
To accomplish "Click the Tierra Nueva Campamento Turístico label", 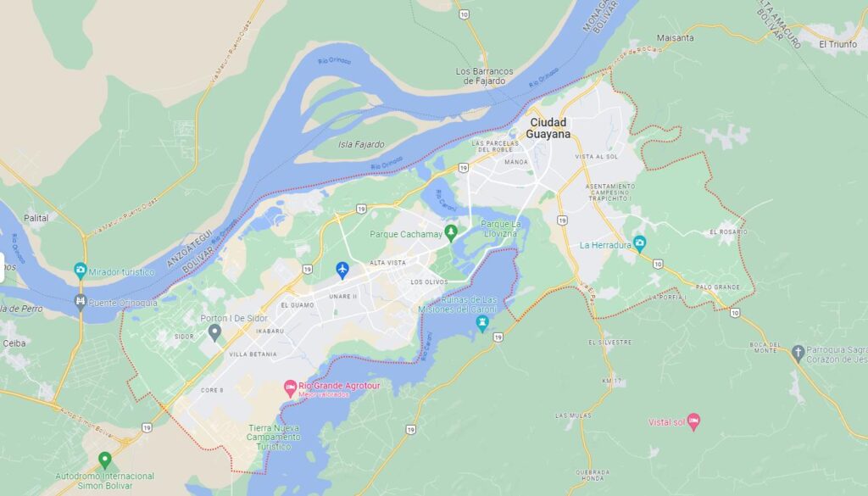I will coord(274,437).
